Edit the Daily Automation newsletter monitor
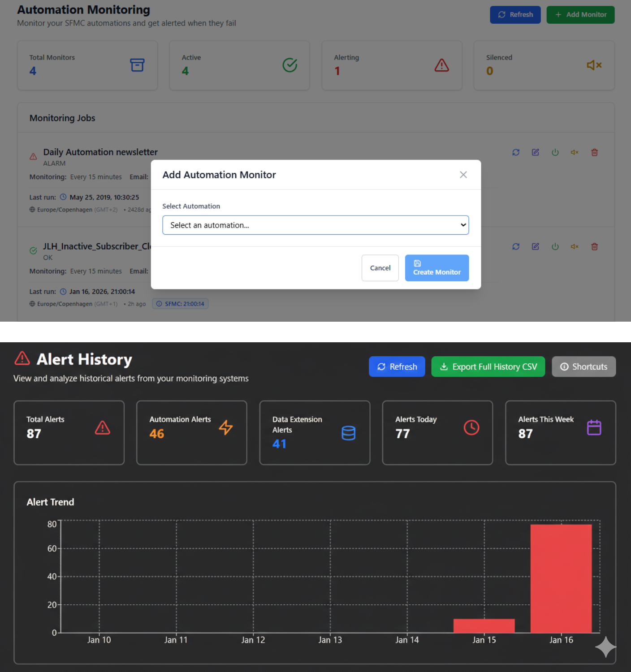This screenshot has width=631, height=672. (536, 152)
